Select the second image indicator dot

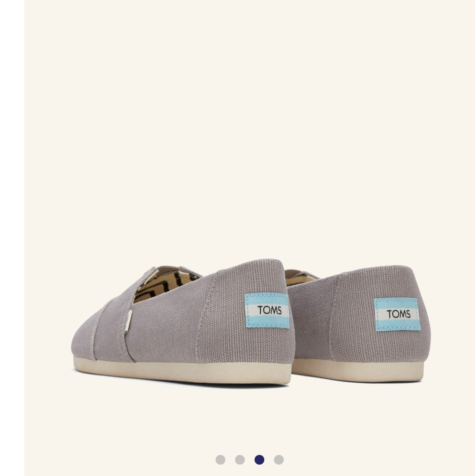[x=240, y=460]
